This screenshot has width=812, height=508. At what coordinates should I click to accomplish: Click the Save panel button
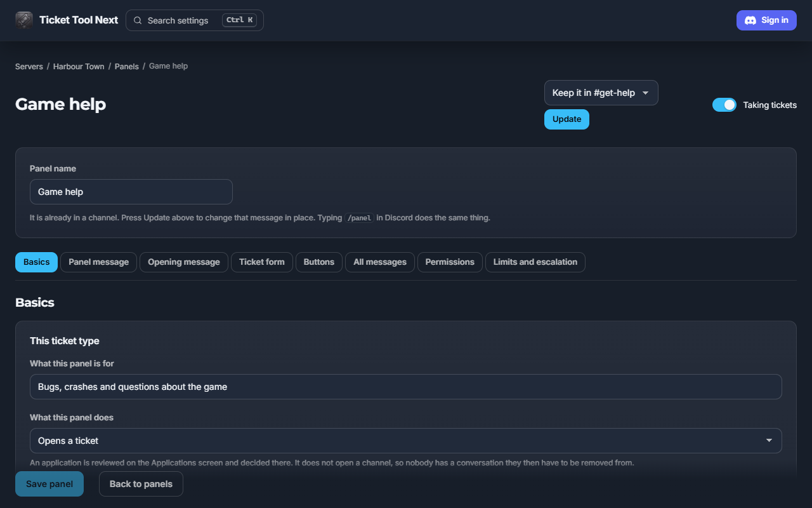49,484
